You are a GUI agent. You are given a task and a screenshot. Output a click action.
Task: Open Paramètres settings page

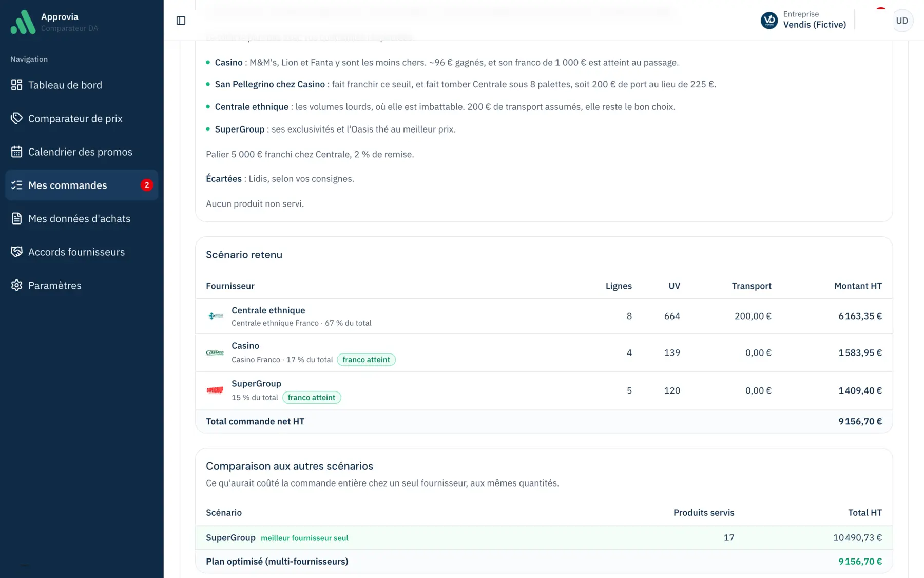click(82, 285)
